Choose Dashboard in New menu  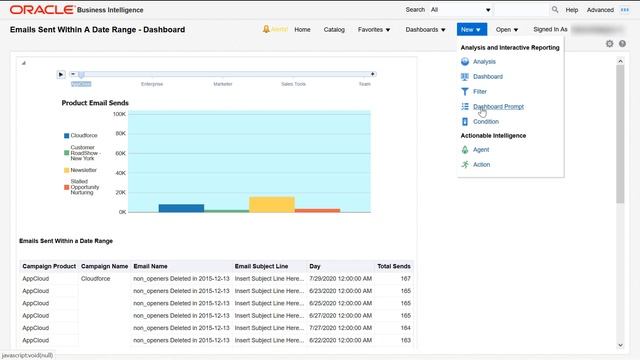(x=488, y=77)
